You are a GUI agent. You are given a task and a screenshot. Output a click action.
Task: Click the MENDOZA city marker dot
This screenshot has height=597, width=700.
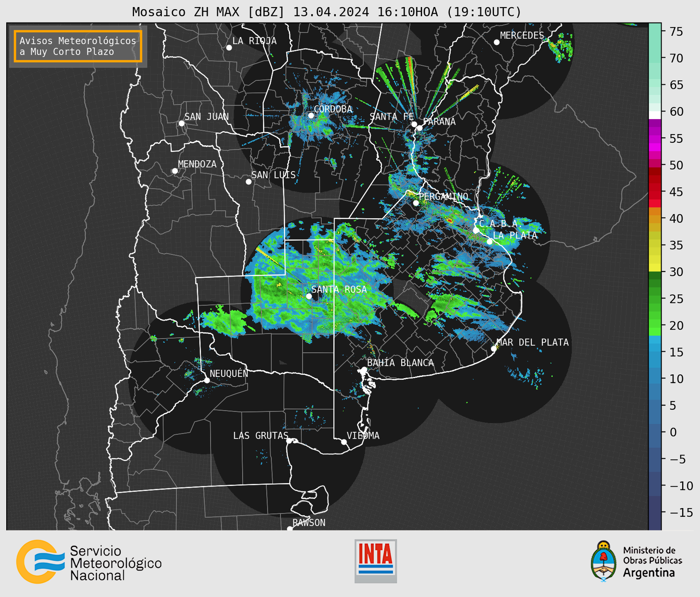pos(175,171)
